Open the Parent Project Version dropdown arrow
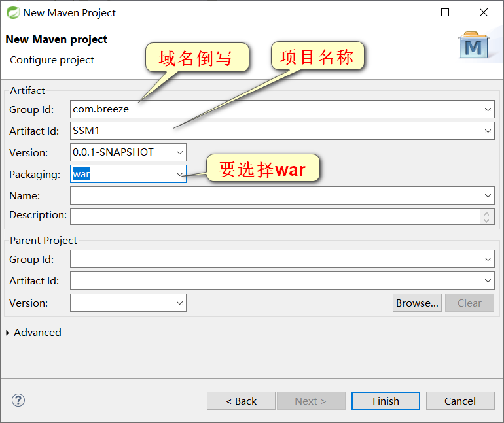The image size is (504, 423). [180, 303]
